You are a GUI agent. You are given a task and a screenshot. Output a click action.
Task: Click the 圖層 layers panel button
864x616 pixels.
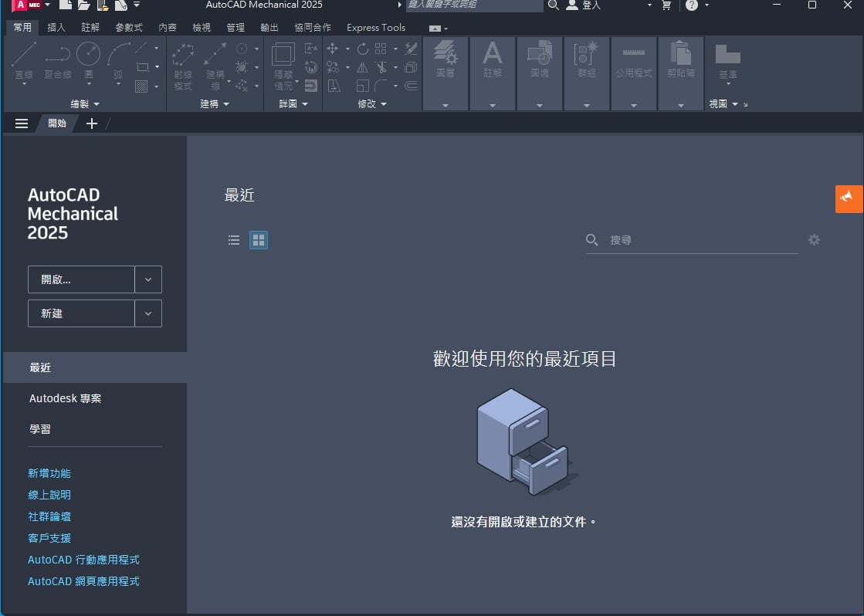pos(446,74)
